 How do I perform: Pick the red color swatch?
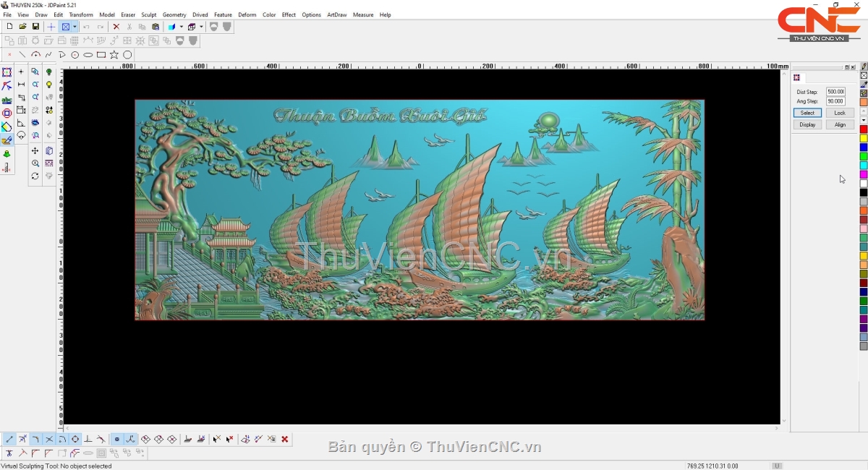864,129
